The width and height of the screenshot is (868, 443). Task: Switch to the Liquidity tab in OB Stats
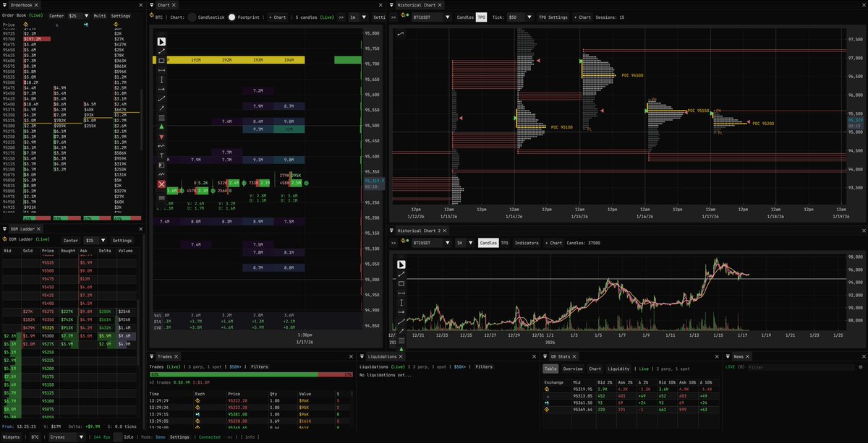pos(618,369)
